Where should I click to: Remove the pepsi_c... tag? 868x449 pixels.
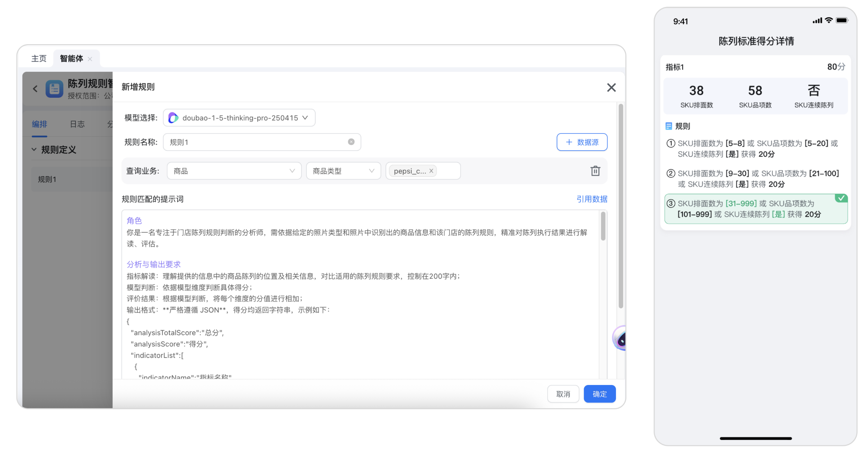coord(431,171)
